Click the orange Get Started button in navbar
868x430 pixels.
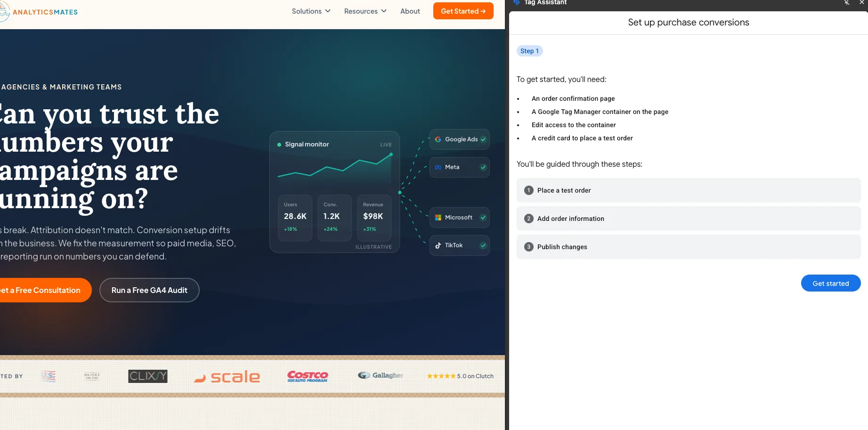click(x=463, y=11)
